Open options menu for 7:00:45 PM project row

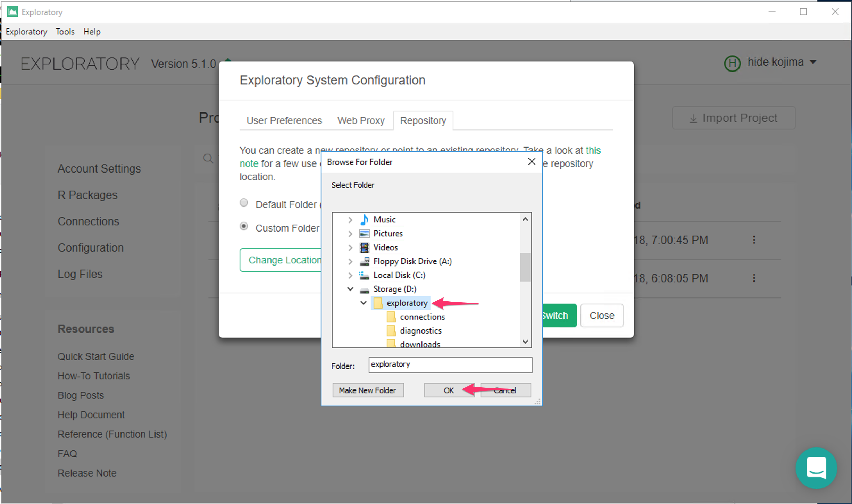coord(754,240)
